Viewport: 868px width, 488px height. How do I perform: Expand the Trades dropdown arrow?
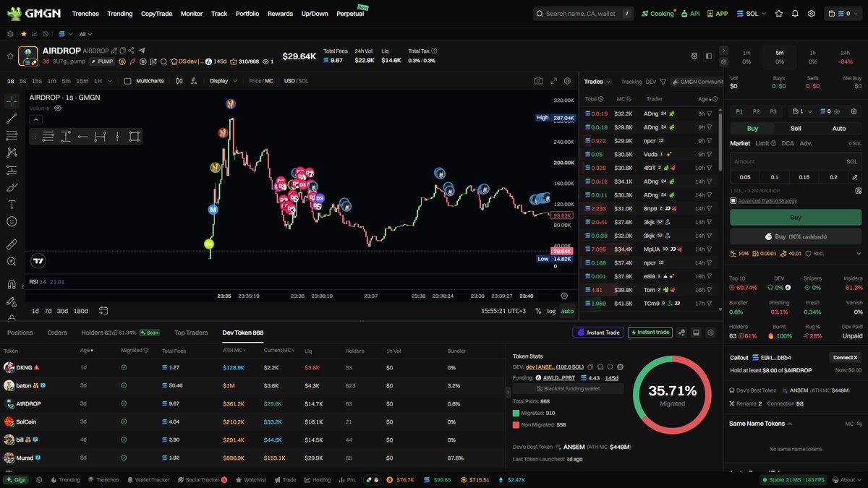tap(609, 82)
